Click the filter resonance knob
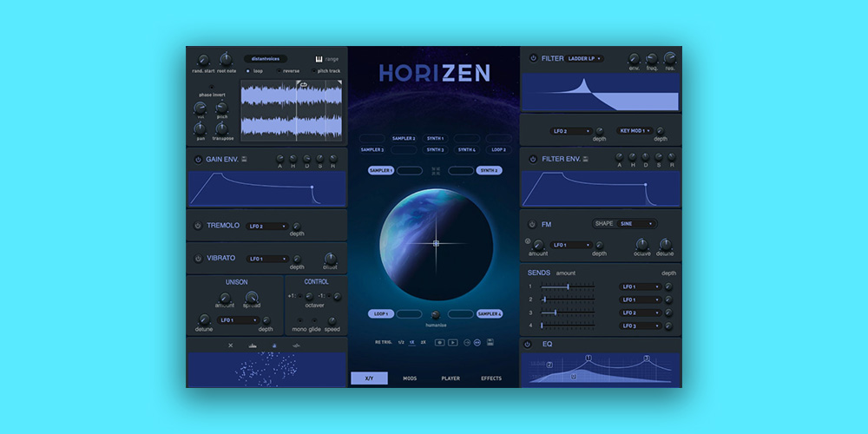This screenshot has height=434, width=868. tap(669, 59)
